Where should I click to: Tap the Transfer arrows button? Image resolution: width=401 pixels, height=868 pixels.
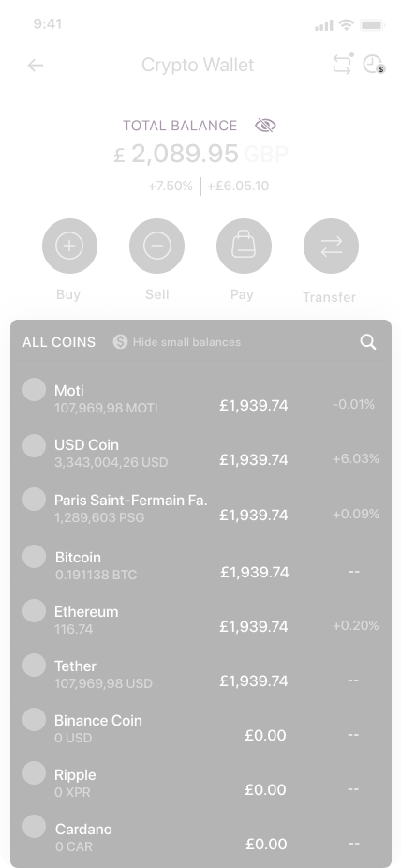click(x=331, y=246)
